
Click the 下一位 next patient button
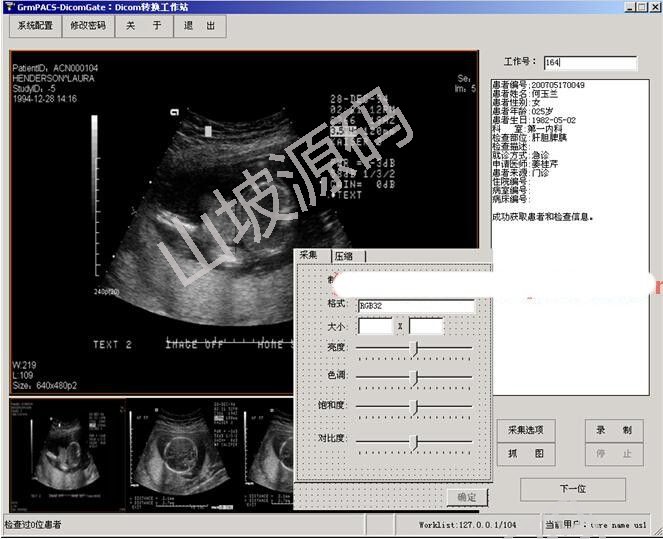coord(572,489)
